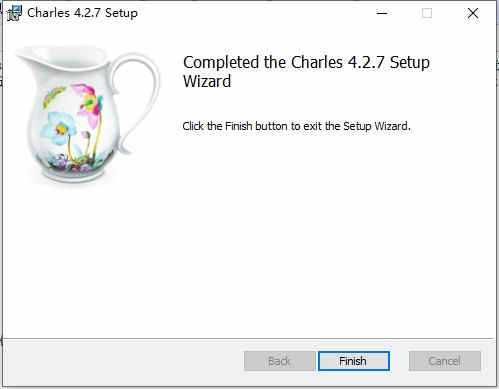Click the blue flower on the pitcher
The width and height of the screenshot is (499, 389).
[57, 128]
